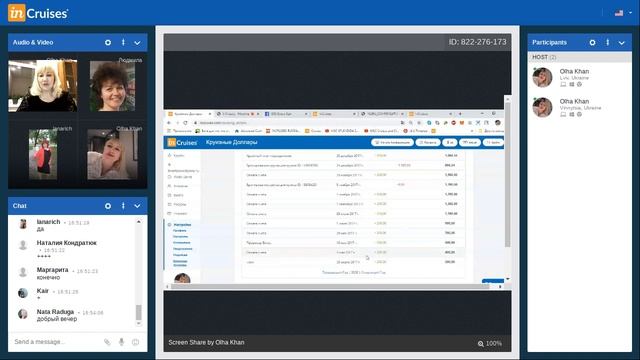Image resolution: width=640 pixels, height=360 pixels.
Task: Click Ianarich's chat avatar
Action: tap(23, 224)
